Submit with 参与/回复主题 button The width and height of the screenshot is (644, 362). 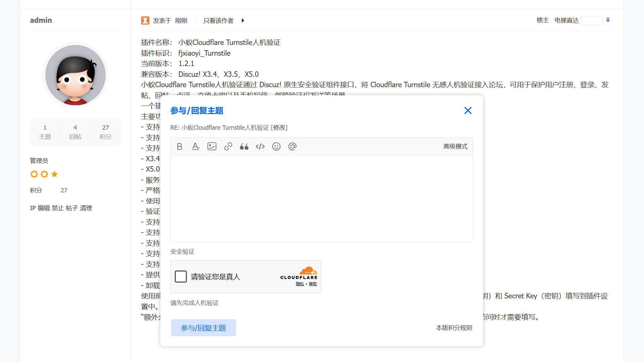click(204, 328)
